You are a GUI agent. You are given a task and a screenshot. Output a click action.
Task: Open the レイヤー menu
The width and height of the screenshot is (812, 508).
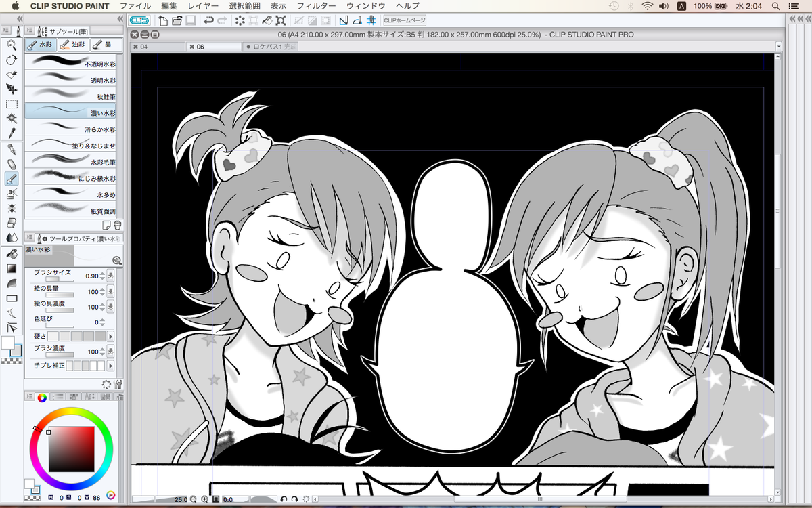pyautogui.click(x=203, y=6)
